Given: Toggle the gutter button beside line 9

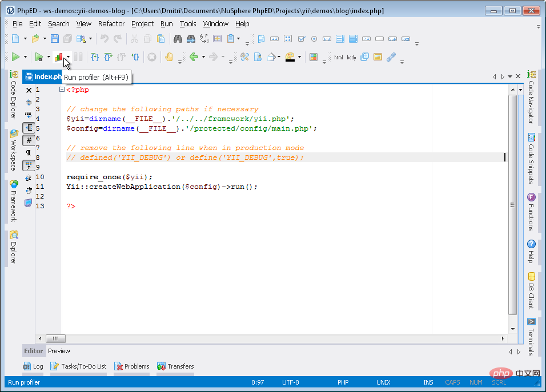Looking at the screenshot, I should click(x=29, y=165).
